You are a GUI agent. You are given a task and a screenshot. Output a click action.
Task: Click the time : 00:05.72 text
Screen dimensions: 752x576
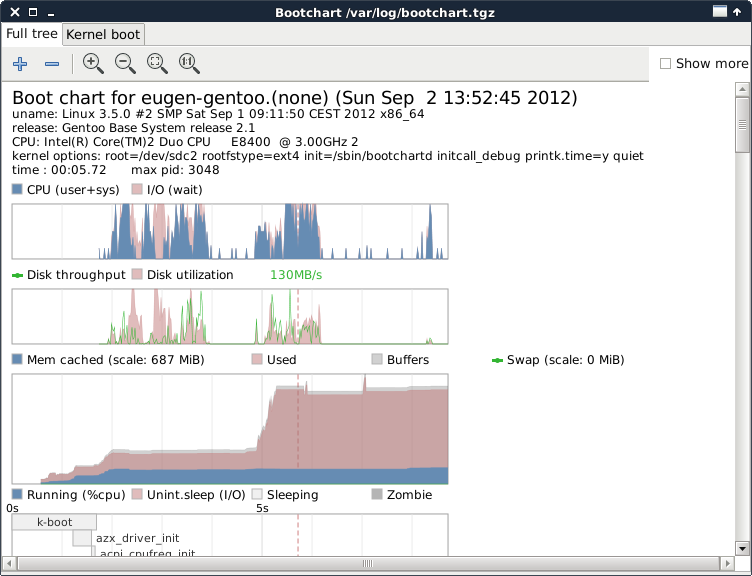click(59, 170)
